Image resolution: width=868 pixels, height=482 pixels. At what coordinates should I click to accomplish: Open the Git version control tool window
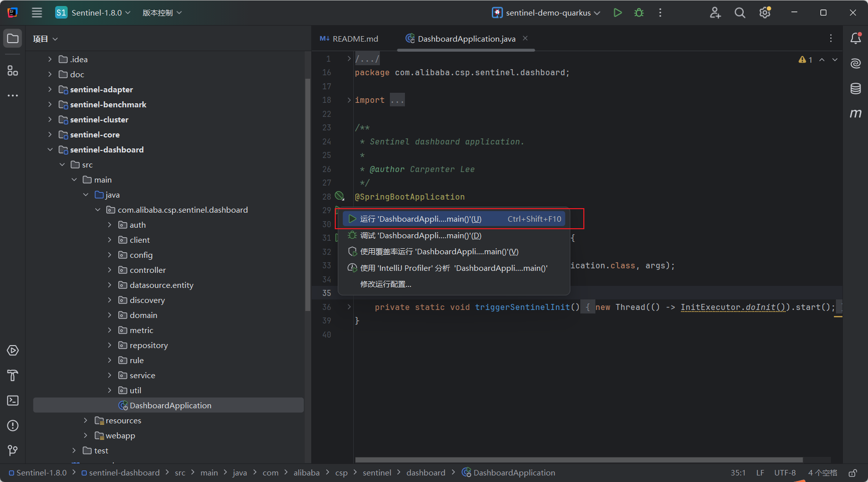[x=13, y=450]
